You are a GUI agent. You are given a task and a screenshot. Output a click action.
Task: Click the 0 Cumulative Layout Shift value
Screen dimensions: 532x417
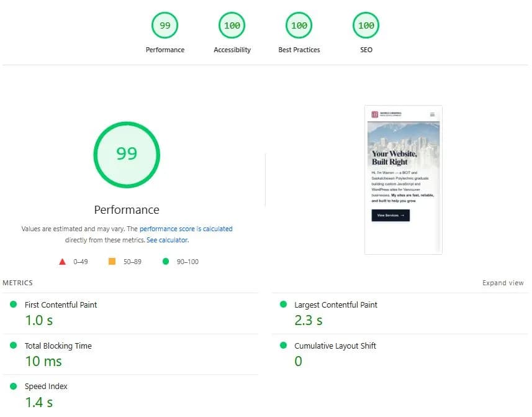coord(298,361)
